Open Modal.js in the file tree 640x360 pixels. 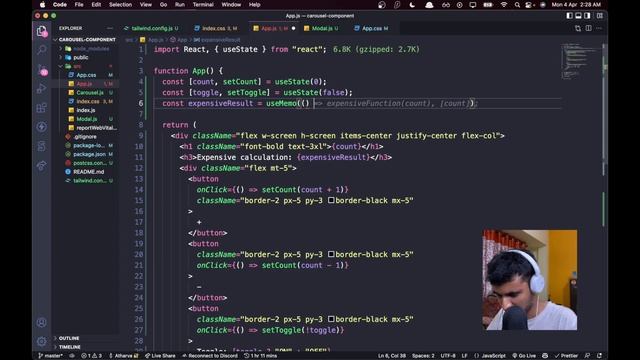pos(87,119)
